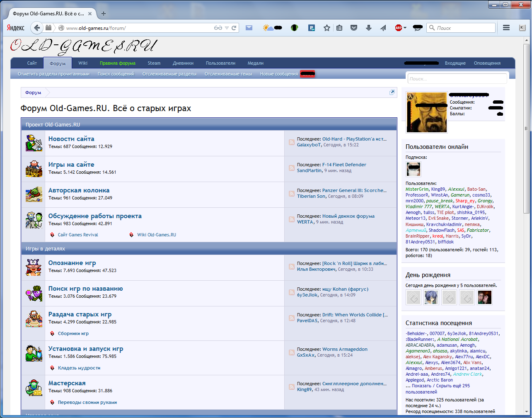Open the Сборники игр subforum
Viewport: 532px width, 418px height.
tap(73, 333)
